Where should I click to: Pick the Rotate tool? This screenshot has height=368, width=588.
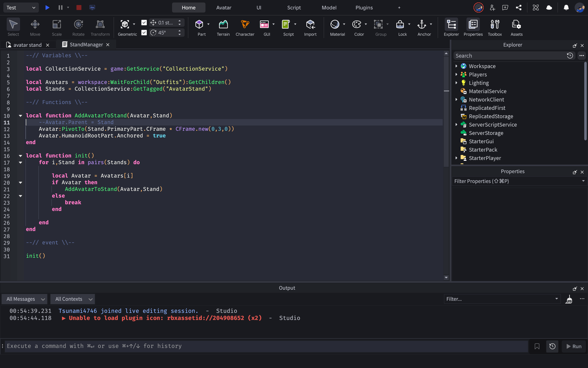pyautogui.click(x=78, y=27)
